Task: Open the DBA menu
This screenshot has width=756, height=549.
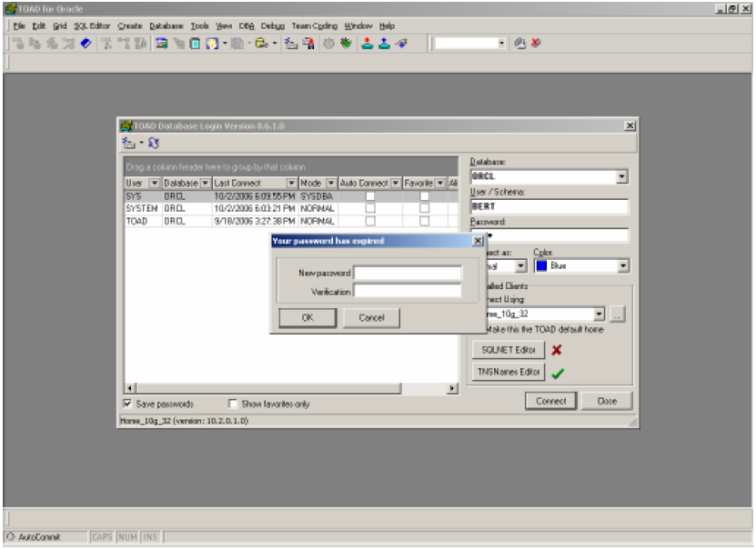Action: click(x=247, y=26)
